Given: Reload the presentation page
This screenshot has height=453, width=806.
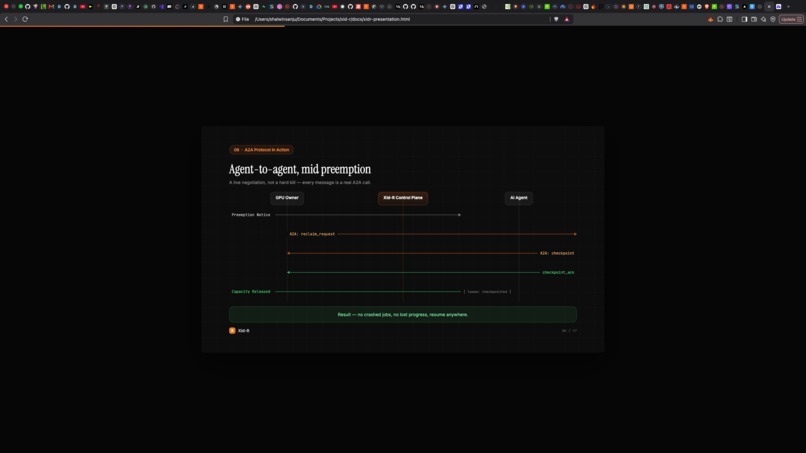Looking at the screenshot, I should click(x=25, y=19).
